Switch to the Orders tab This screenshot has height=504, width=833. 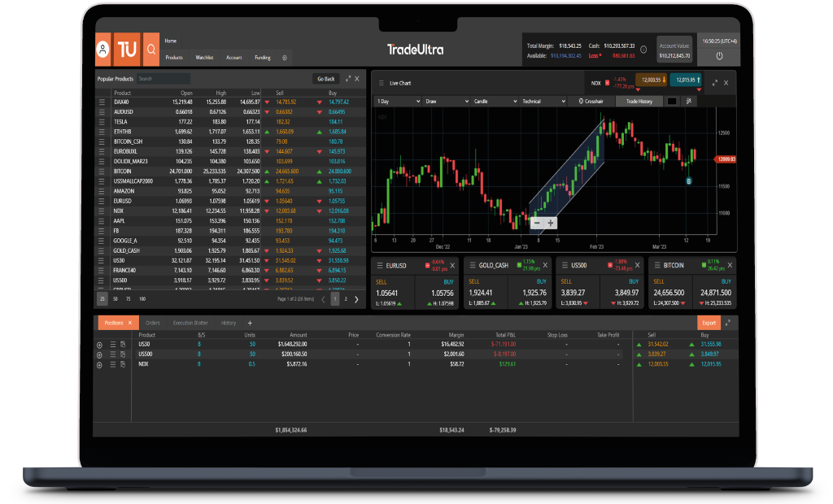[152, 323]
